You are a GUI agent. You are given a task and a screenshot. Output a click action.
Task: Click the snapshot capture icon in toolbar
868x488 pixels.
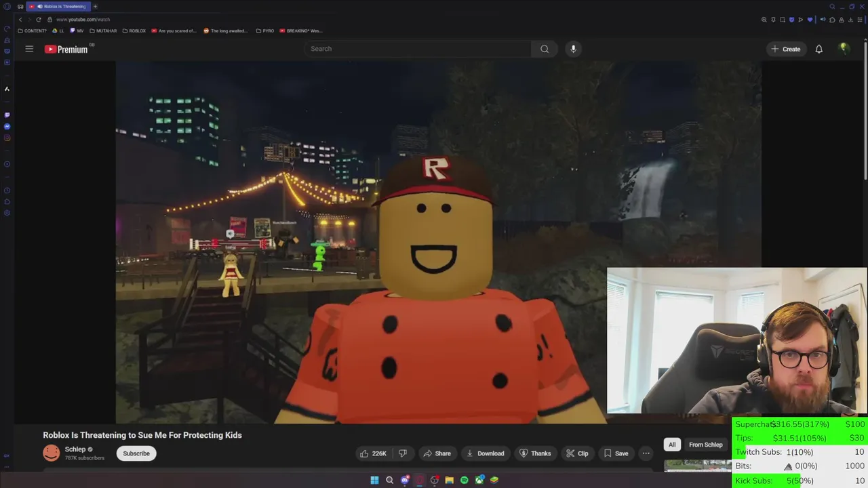point(783,20)
